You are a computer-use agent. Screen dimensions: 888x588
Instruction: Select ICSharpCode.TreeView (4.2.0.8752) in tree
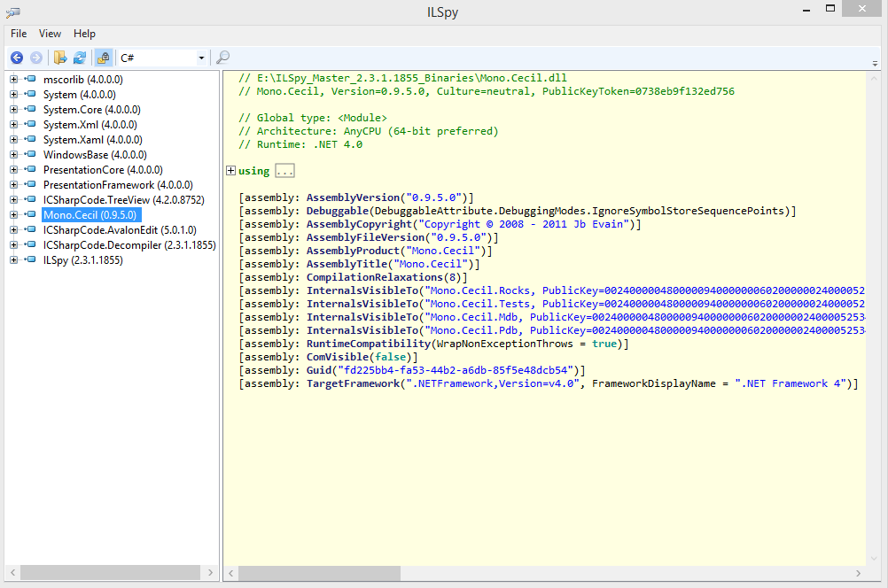[x=124, y=200]
